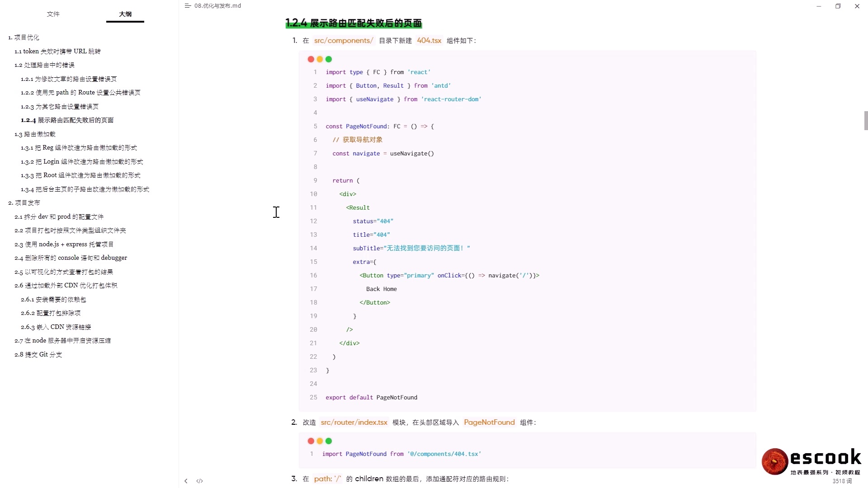868x488 pixels.
Task: Click the red dot on the import PageNotFound code block
Action: (311, 441)
